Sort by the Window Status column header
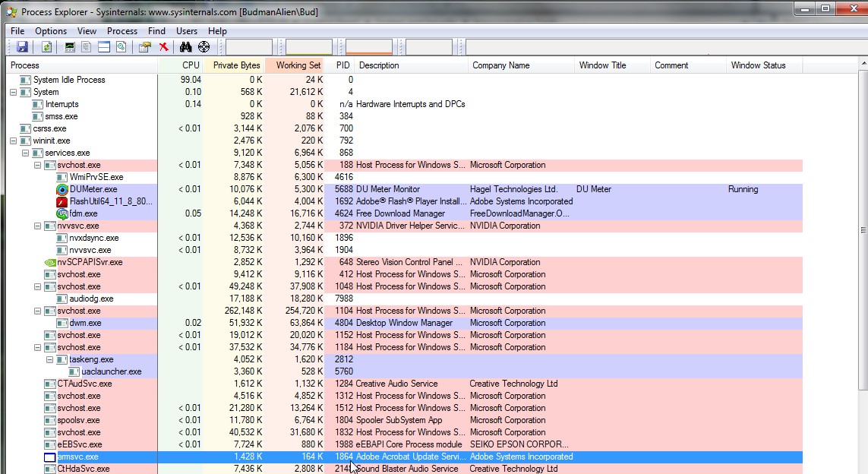This screenshot has width=868, height=474. 765,65
